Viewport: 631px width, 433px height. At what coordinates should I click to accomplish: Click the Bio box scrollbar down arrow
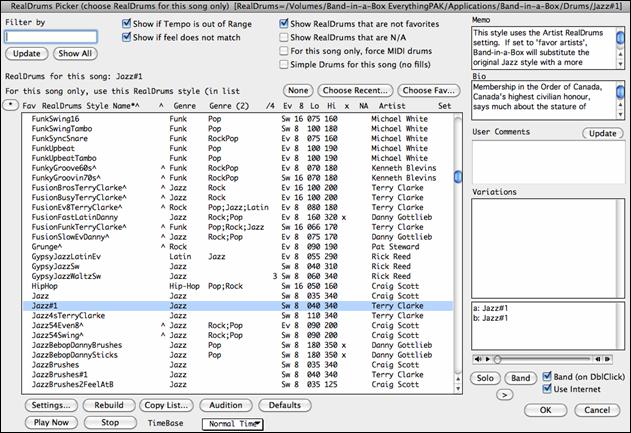coord(620,115)
